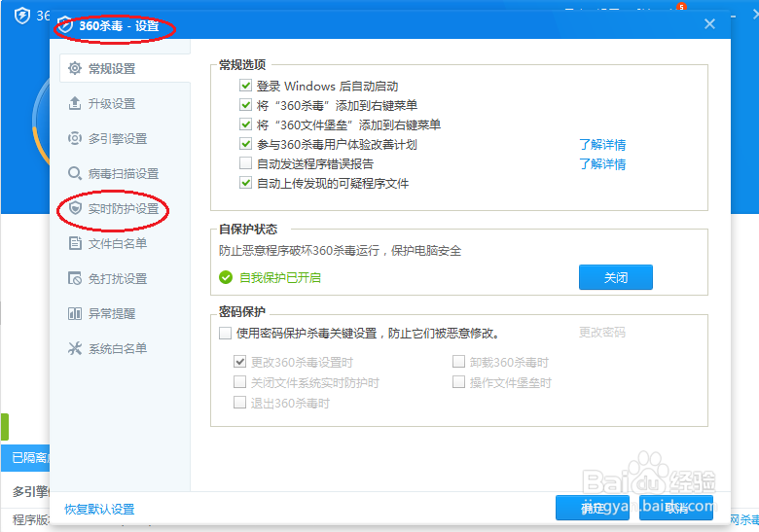
Task: Click the document icon beside 文件白名单
Action: click(75, 243)
